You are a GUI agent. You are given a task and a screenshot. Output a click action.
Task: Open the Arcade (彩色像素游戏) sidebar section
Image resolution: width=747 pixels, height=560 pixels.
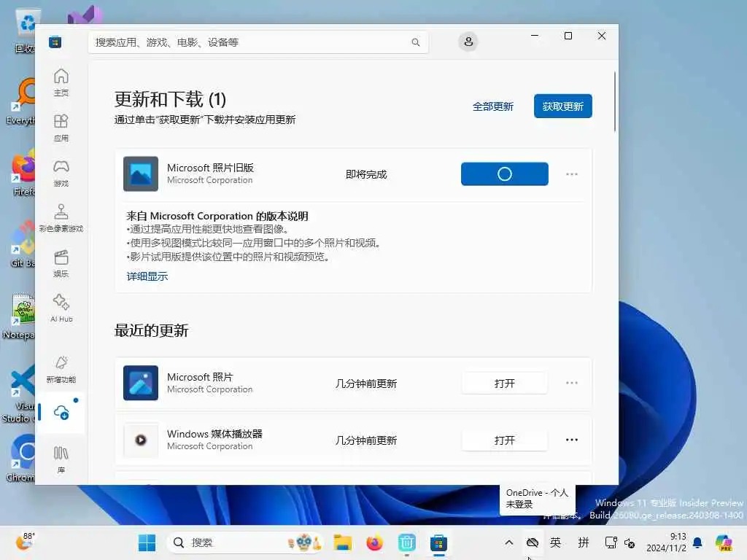61,218
